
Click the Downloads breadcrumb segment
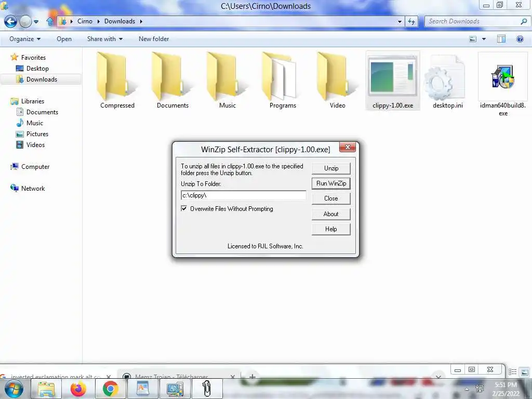click(119, 21)
